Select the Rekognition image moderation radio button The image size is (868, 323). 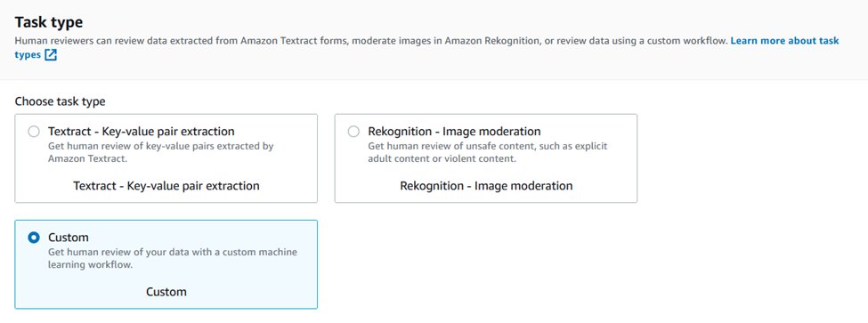[353, 132]
